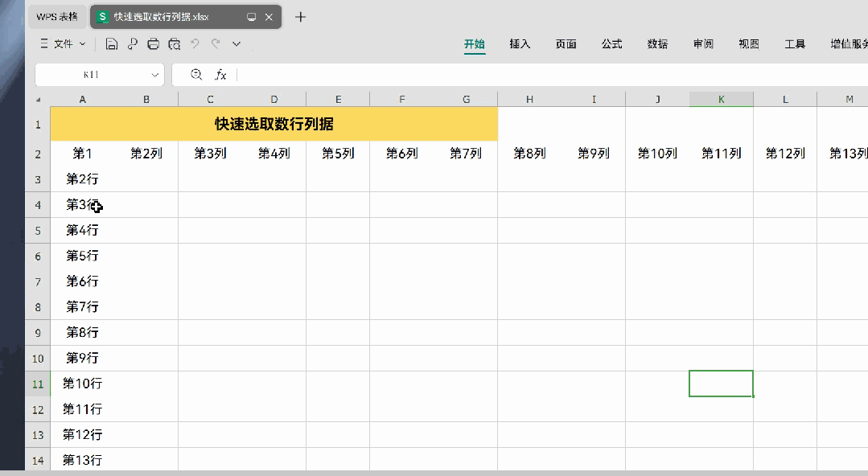
Task: Click the Redo arrow icon
Action: click(x=216, y=43)
